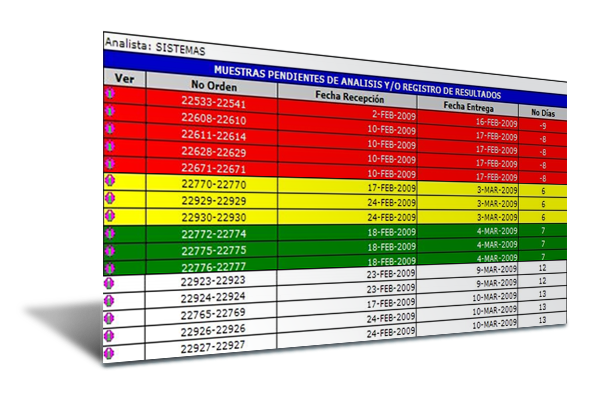Open the Ver icon for order 22776-22777
The image size is (600, 400).
point(110,268)
